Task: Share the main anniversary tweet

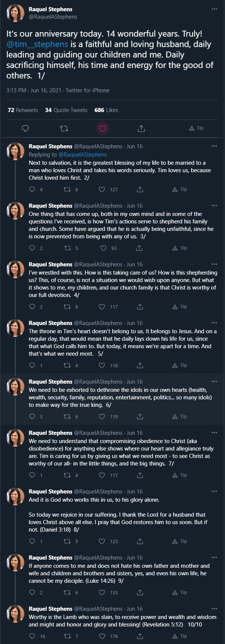Action: 141,129
